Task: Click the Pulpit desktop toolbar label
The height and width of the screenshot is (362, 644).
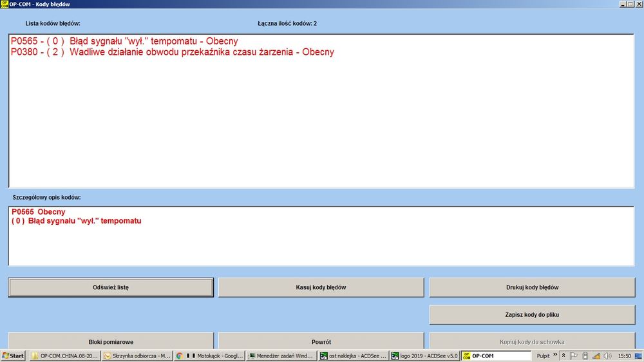Action: click(543, 356)
